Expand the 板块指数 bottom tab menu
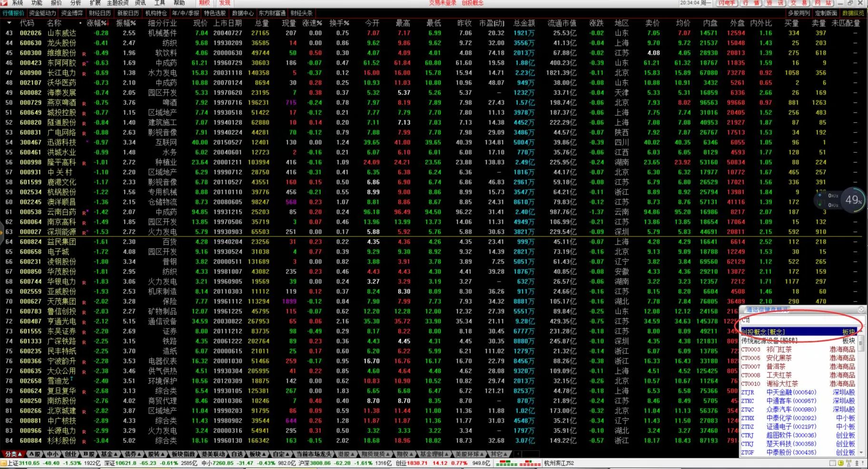This screenshot has width=868, height=469. pyautogui.click(x=184, y=454)
